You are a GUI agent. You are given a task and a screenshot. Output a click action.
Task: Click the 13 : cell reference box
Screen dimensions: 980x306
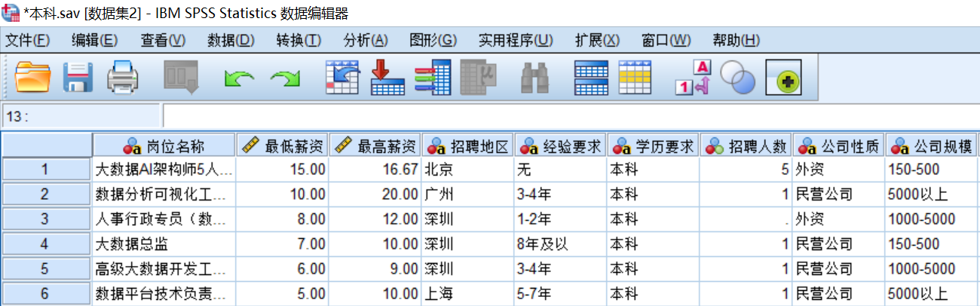(81, 116)
